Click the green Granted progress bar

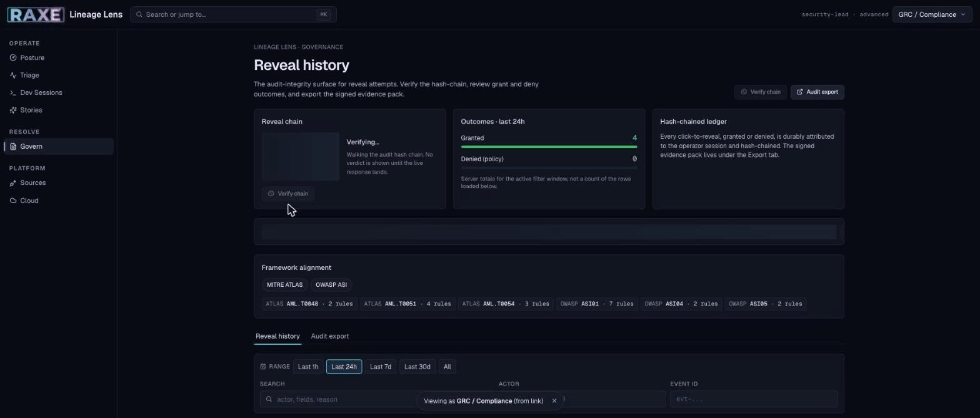(x=549, y=147)
